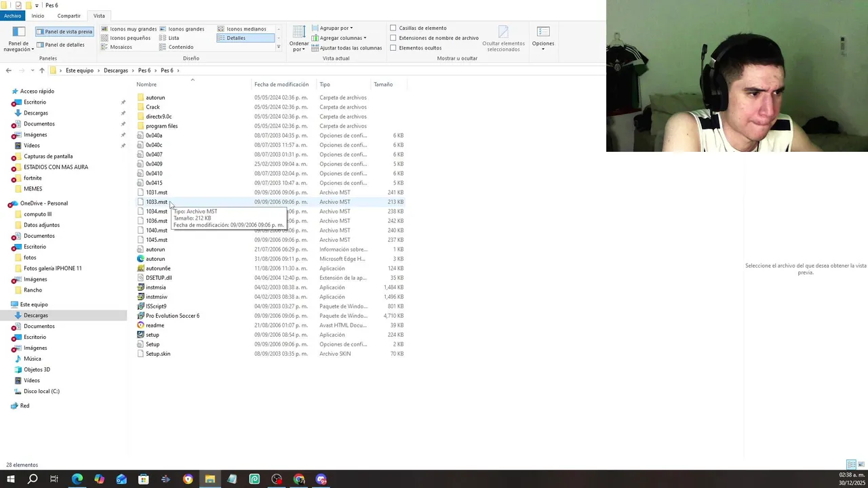Toggle Panel de vista previa
Screen dimensions: 868x488
(64, 31)
